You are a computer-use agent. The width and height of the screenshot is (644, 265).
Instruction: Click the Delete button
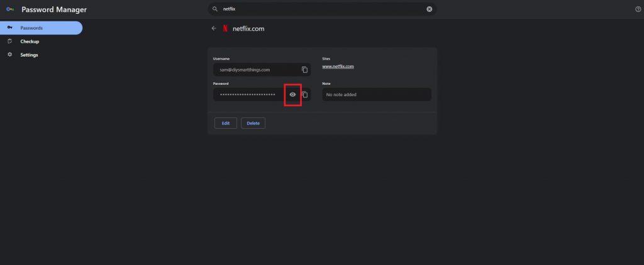pos(253,123)
